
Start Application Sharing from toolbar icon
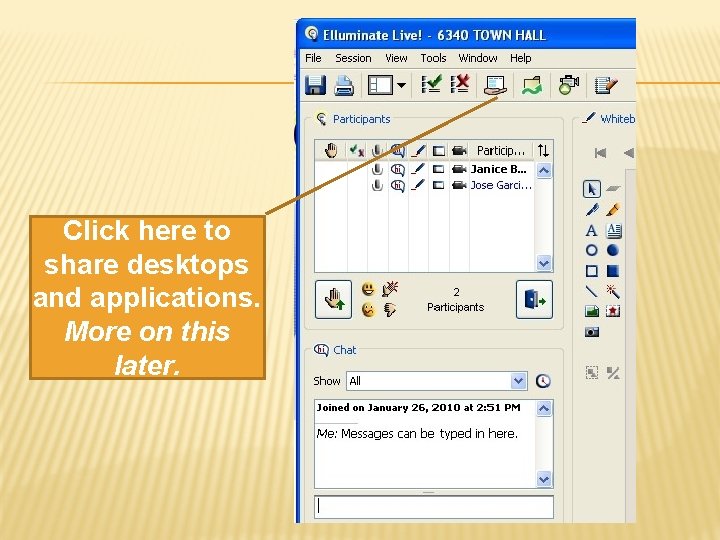pyautogui.click(x=495, y=85)
